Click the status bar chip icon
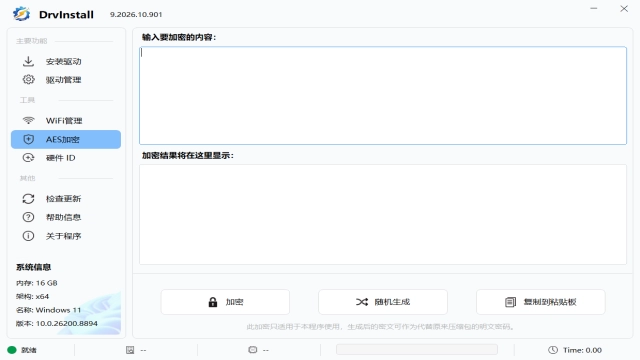 pos(253,350)
